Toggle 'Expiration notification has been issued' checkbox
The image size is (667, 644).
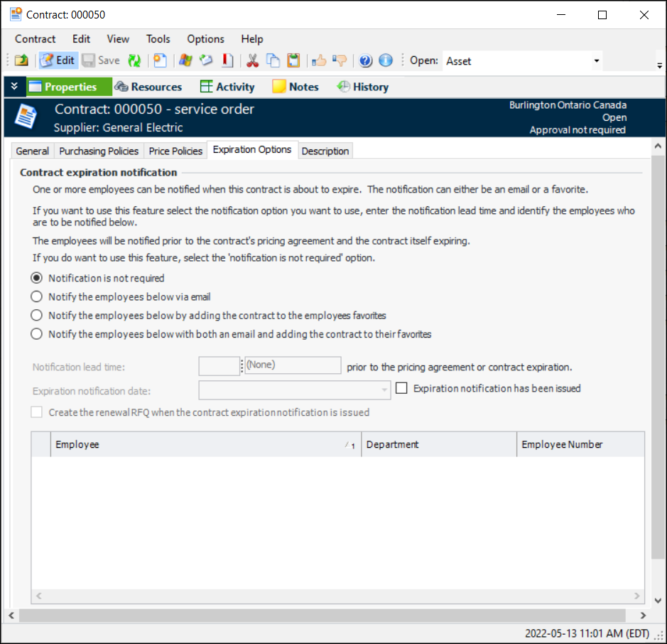pos(401,388)
